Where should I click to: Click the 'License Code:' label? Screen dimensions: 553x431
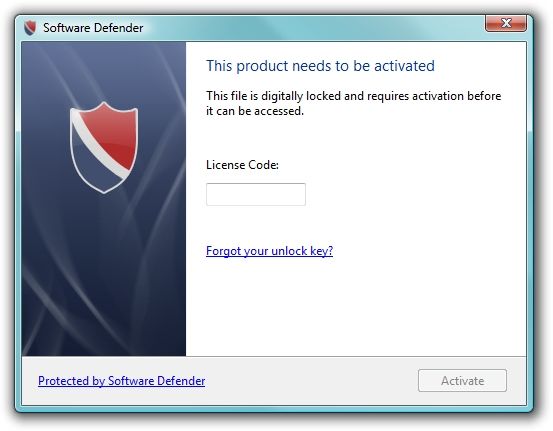pyautogui.click(x=242, y=165)
